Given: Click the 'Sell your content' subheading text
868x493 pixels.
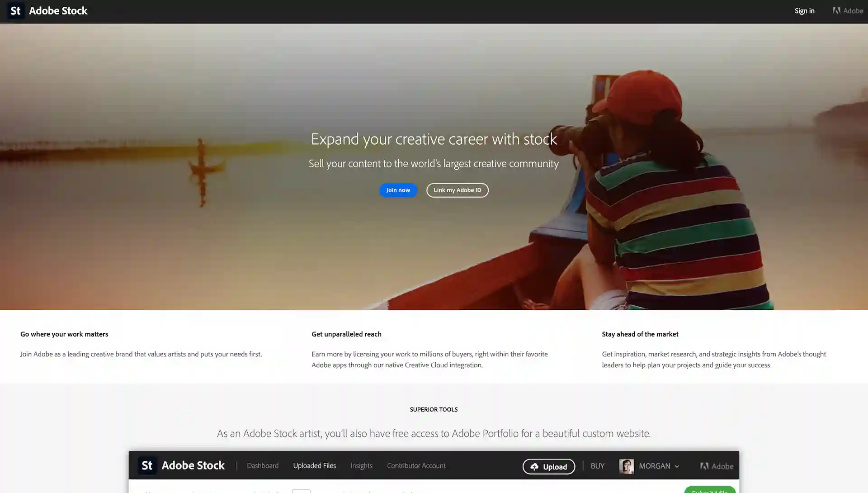Looking at the screenshot, I should (434, 163).
